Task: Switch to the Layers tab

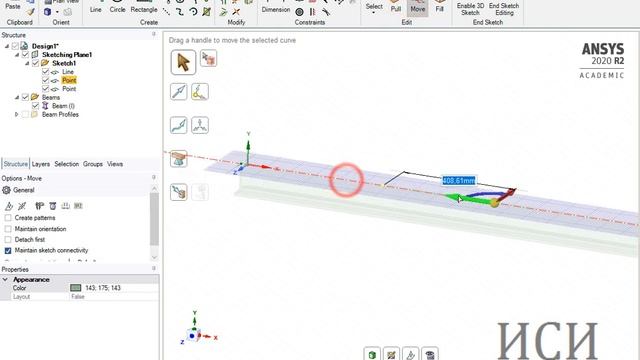Action: coord(41,164)
